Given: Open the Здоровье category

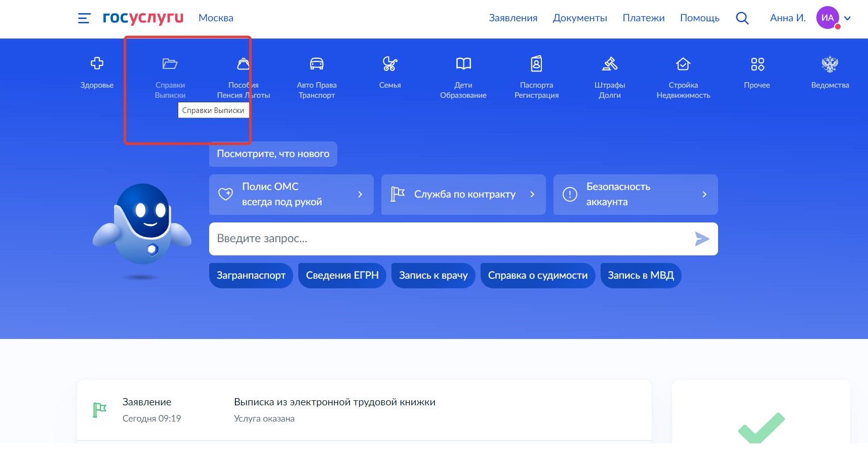Looking at the screenshot, I should [x=97, y=73].
